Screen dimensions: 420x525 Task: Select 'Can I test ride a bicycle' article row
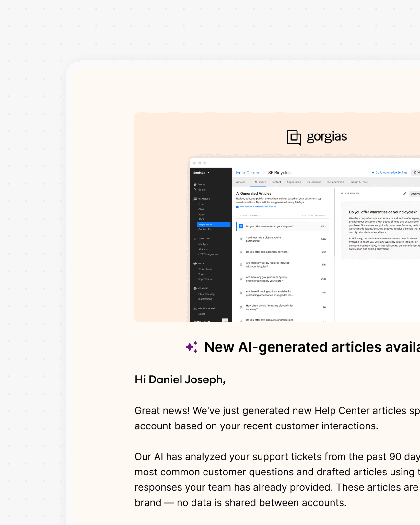282,239
